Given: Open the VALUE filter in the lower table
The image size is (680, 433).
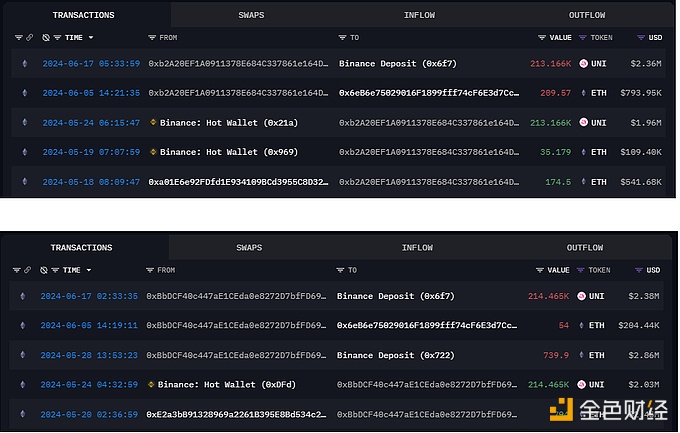Looking at the screenshot, I should point(539,270).
